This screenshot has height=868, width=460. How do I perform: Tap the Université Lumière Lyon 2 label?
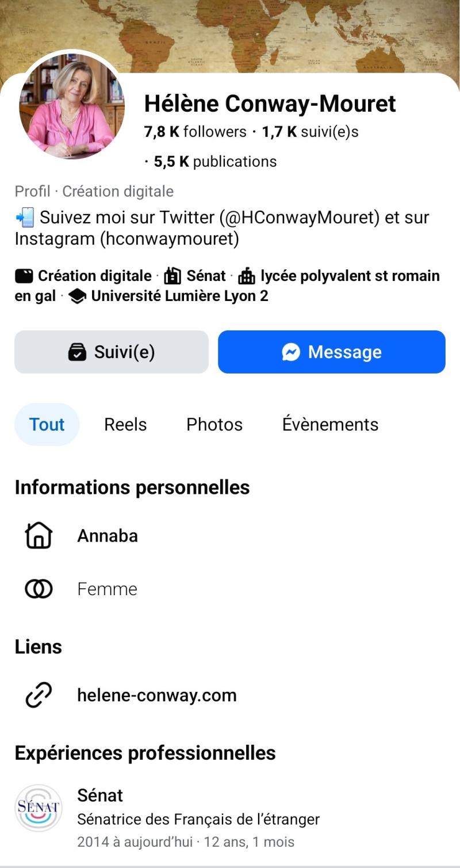179,296
